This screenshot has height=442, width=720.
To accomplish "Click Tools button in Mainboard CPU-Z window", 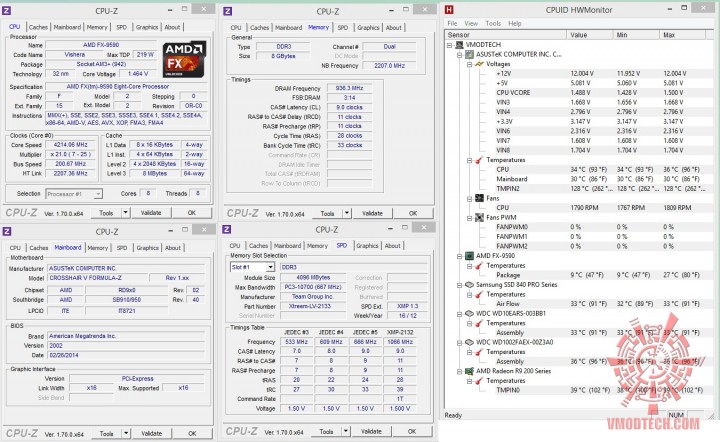I will (x=107, y=433).
